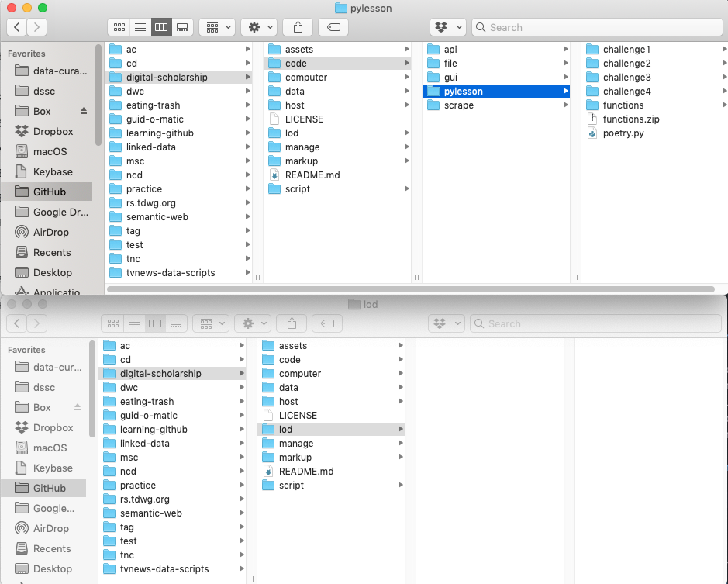Select eating-trash folder in pylesson window
The image size is (728, 584).
pyautogui.click(x=153, y=105)
